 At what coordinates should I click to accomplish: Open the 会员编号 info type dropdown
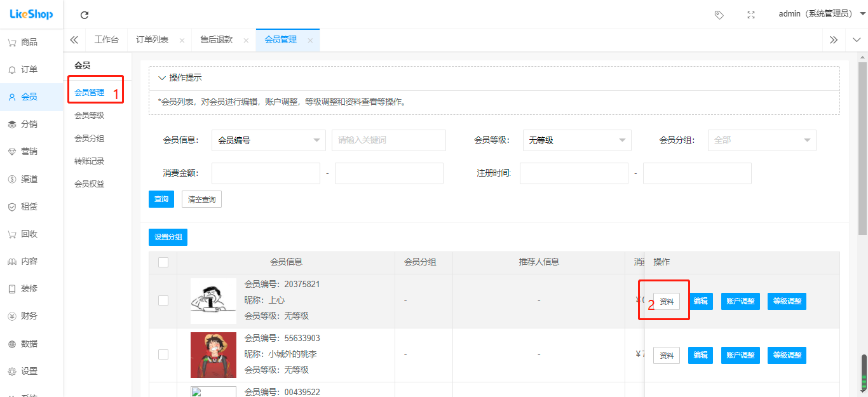point(269,140)
